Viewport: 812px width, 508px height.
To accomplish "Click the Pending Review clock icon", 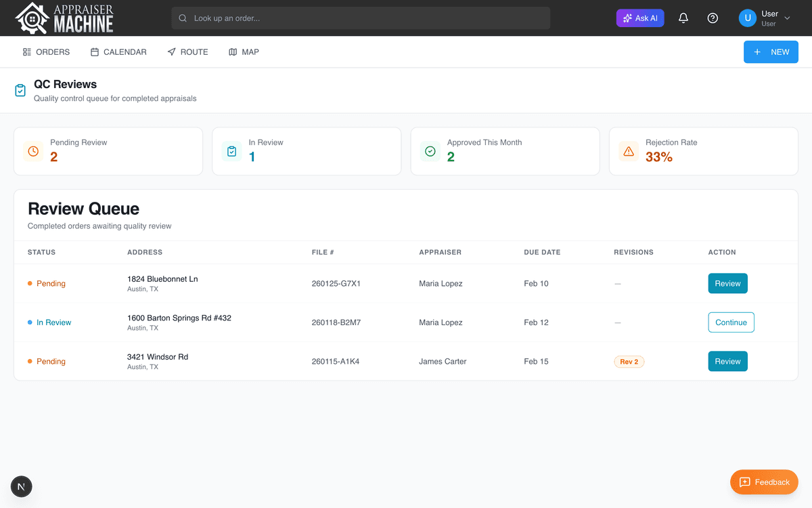I will click(x=33, y=151).
